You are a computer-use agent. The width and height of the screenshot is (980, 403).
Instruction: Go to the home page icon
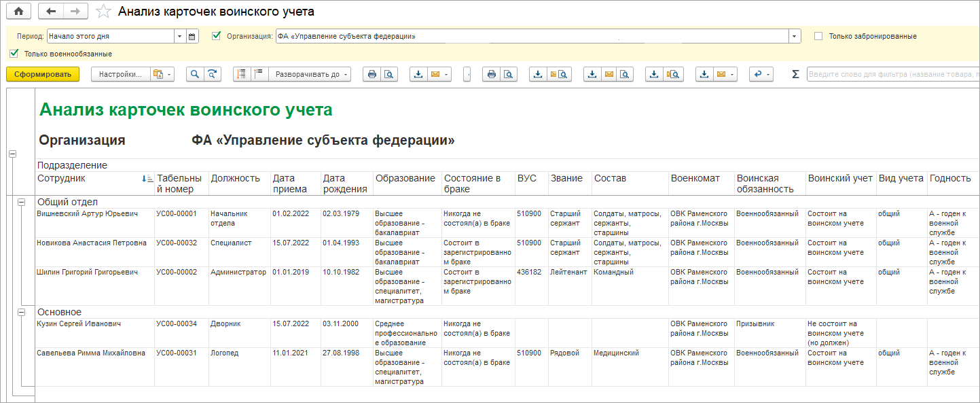coord(19,12)
